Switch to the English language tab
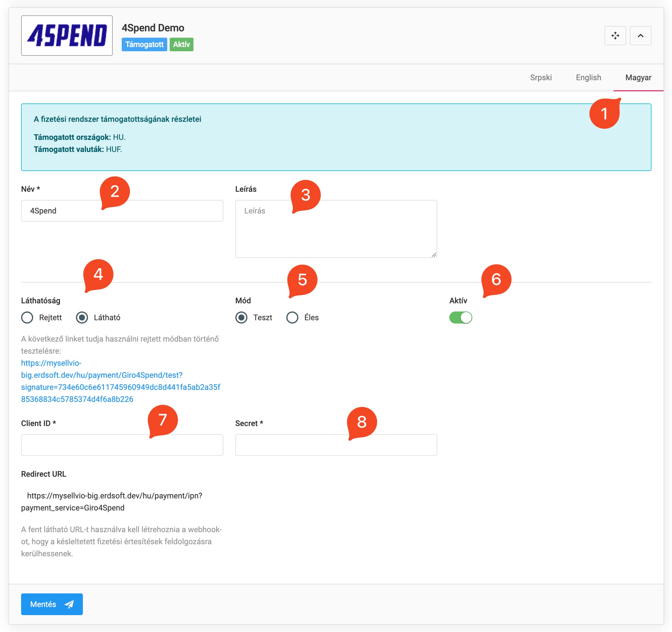The image size is (672, 632). coord(588,77)
